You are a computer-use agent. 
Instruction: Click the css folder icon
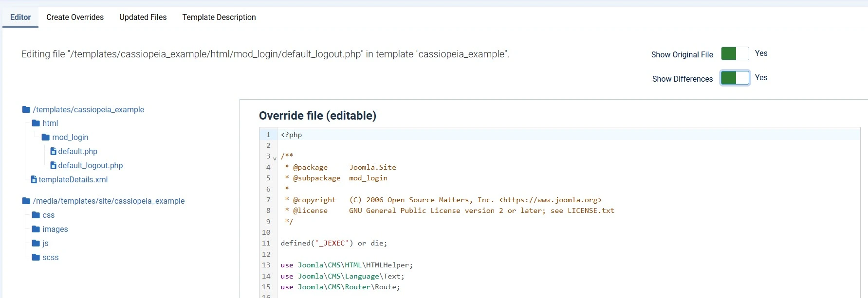pyautogui.click(x=36, y=215)
